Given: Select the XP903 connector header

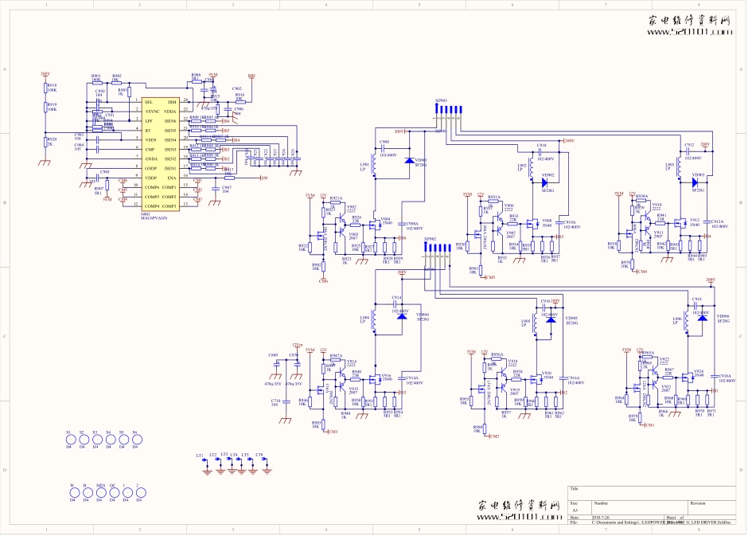Looking at the screenshot, I should pyautogui.click(x=448, y=110).
